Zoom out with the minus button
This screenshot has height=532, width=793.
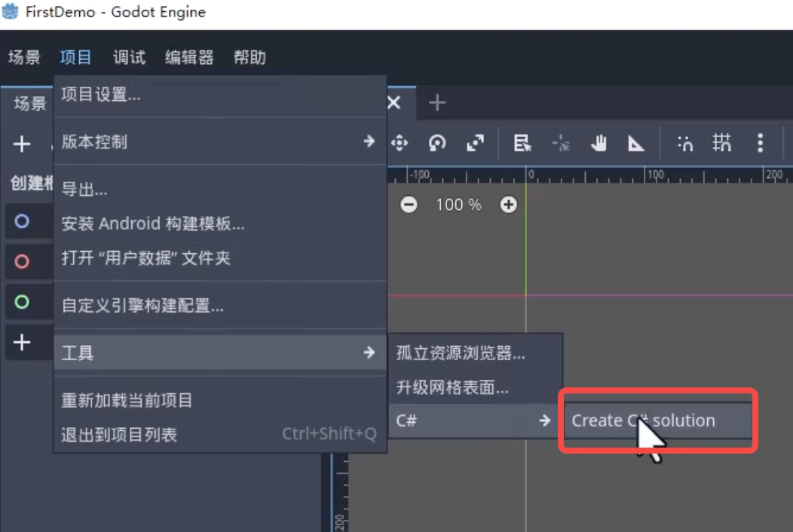(408, 204)
